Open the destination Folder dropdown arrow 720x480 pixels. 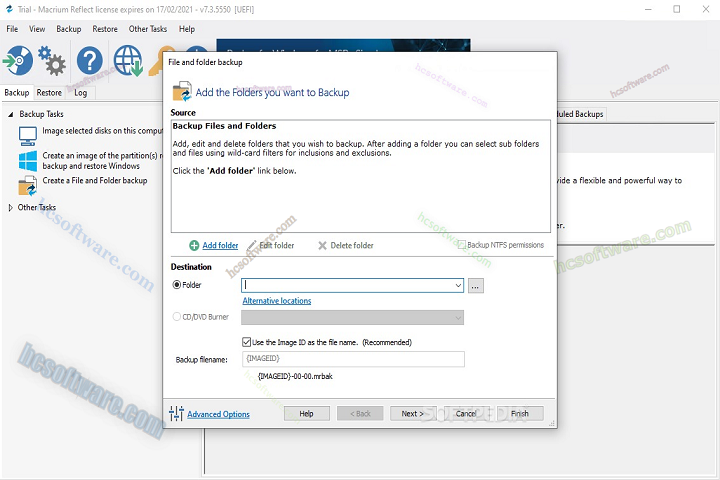(x=458, y=285)
